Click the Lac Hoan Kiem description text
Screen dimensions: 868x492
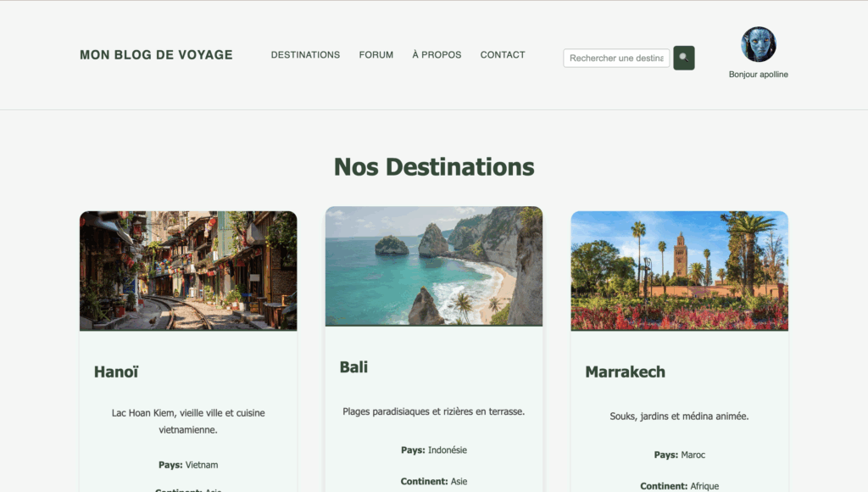point(188,421)
